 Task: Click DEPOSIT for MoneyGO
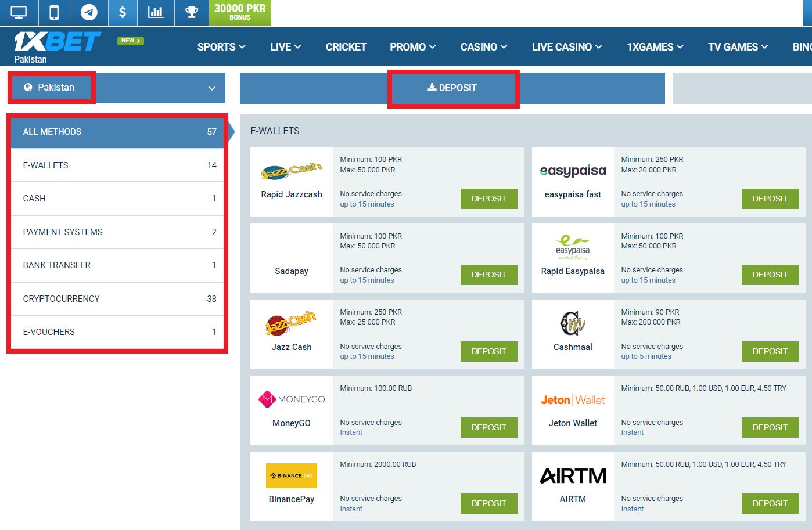click(x=488, y=427)
